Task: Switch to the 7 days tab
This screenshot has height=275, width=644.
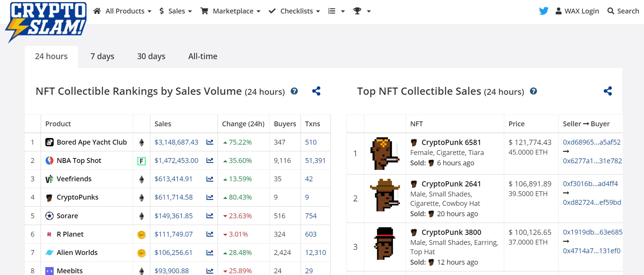Action: (102, 56)
